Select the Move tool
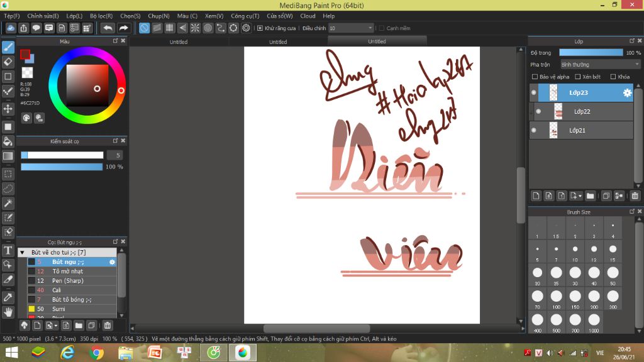Viewport: 644px width, 362px height. (8, 109)
